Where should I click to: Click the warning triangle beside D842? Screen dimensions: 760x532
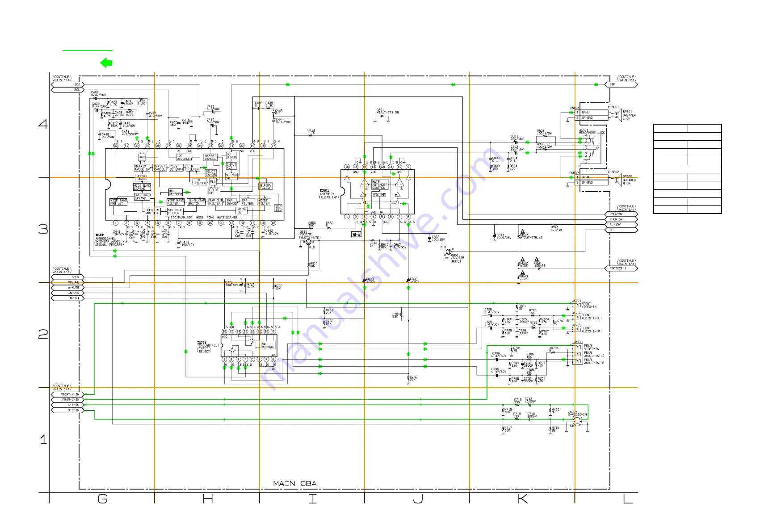(523, 232)
